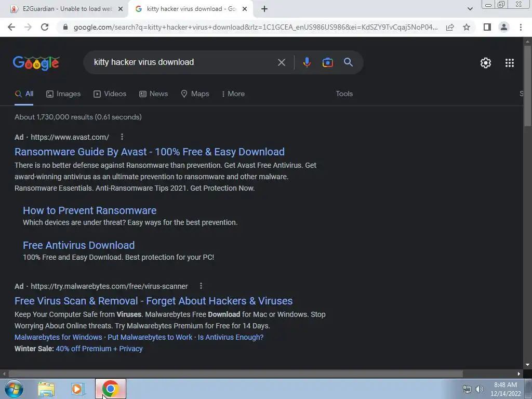
Task: Open Free Virus Scan & Removal link
Action: [x=153, y=301]
